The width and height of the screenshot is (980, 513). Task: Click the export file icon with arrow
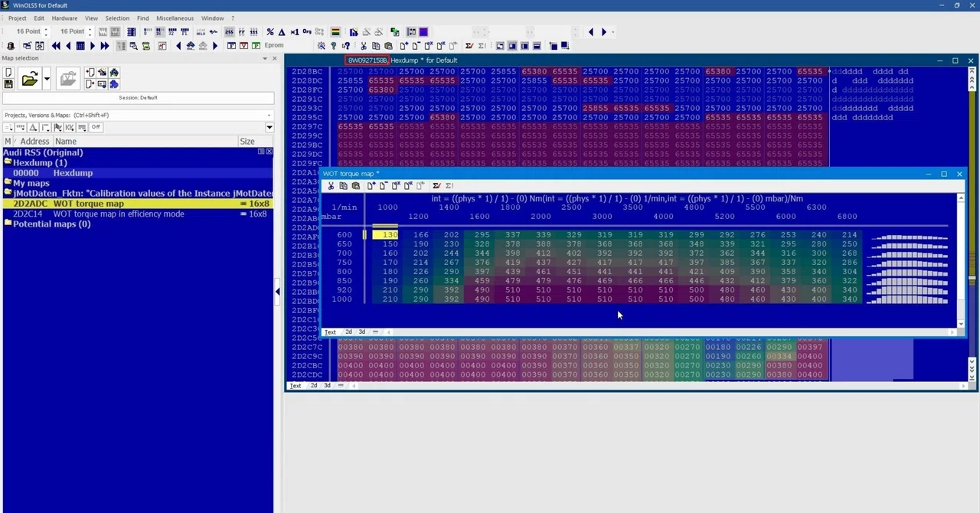click(x=90, y=84)
